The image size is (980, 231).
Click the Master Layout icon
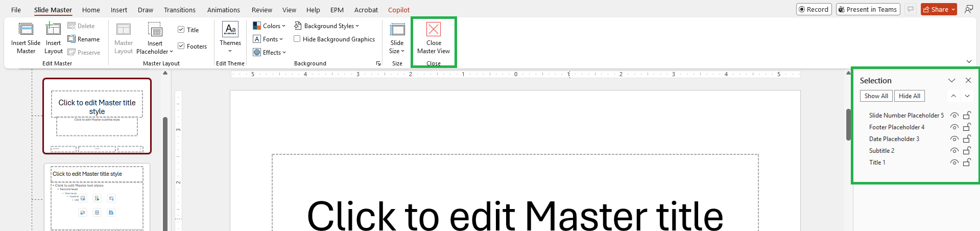(x=124, y=29)
